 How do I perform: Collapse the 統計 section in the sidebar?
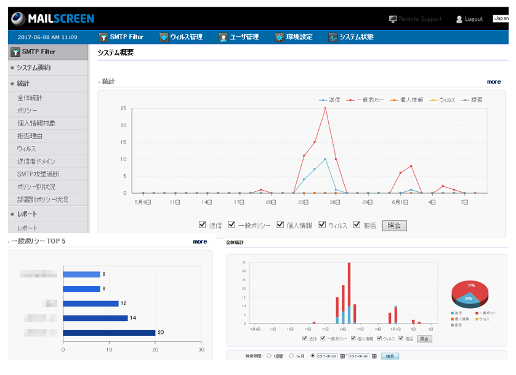coord(23,83)
